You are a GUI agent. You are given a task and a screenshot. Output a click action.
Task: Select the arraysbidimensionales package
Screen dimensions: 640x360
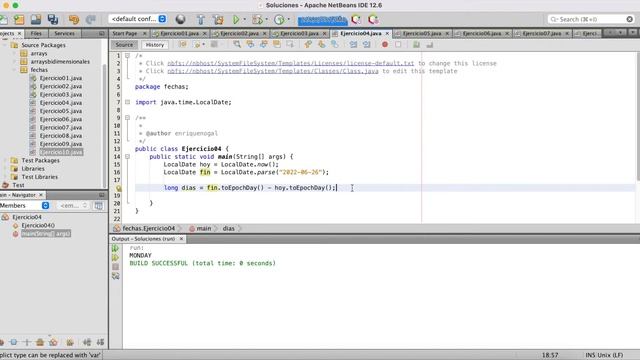tap(60, 62)
